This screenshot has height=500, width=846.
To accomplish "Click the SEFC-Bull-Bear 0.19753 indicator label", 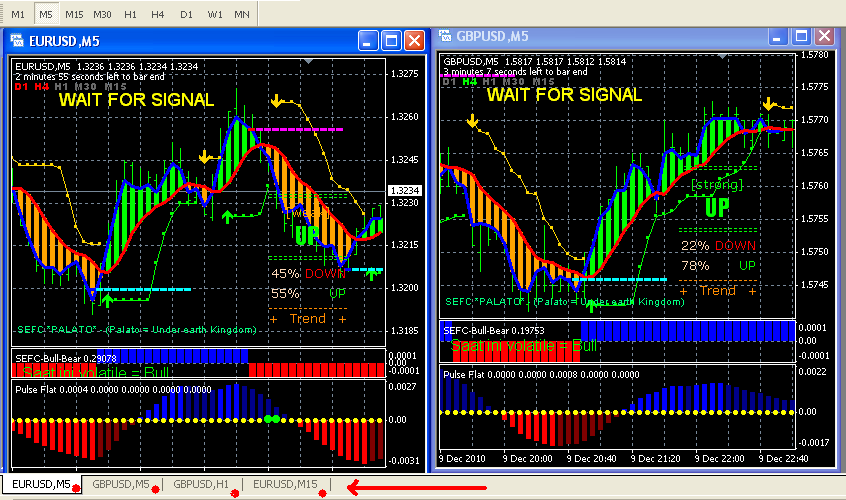I will coord(494,331).
